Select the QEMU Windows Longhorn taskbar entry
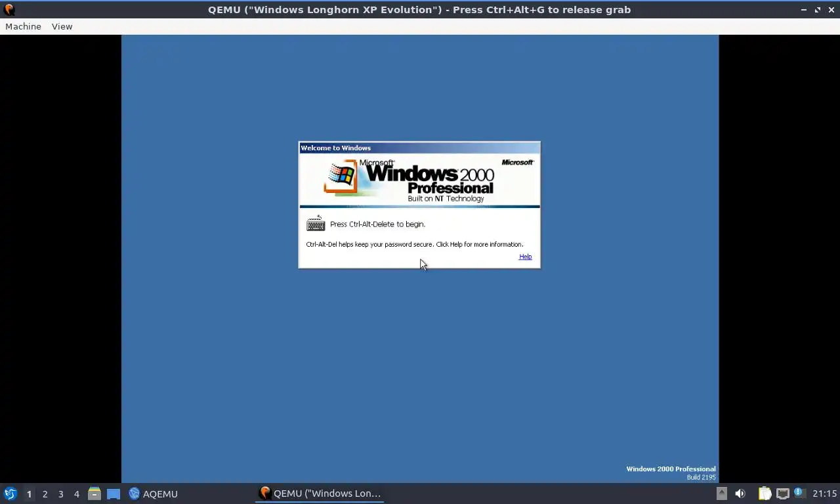The width and height of the screenshot is (840, 504). point(320,493)
